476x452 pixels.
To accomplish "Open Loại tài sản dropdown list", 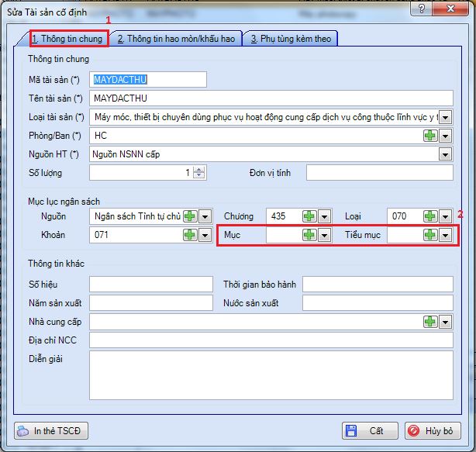I will pyautogui.click(x=445, y=117).
